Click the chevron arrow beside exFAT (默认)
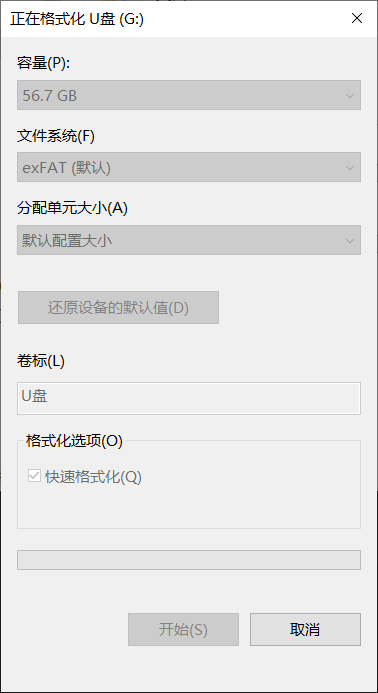The height and width of the screenshot is (693, 378). pyautogui.click(x=350, y=168)
